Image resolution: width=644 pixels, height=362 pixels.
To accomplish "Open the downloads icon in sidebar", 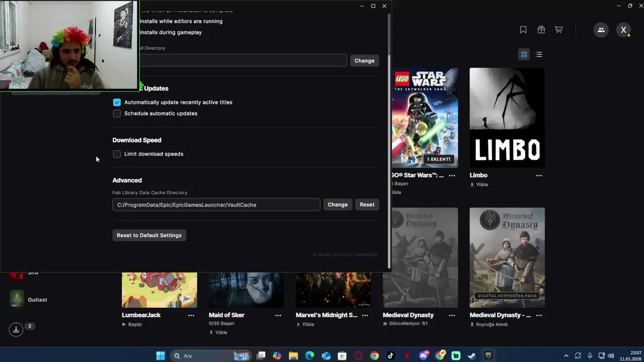I will point(16,329).
